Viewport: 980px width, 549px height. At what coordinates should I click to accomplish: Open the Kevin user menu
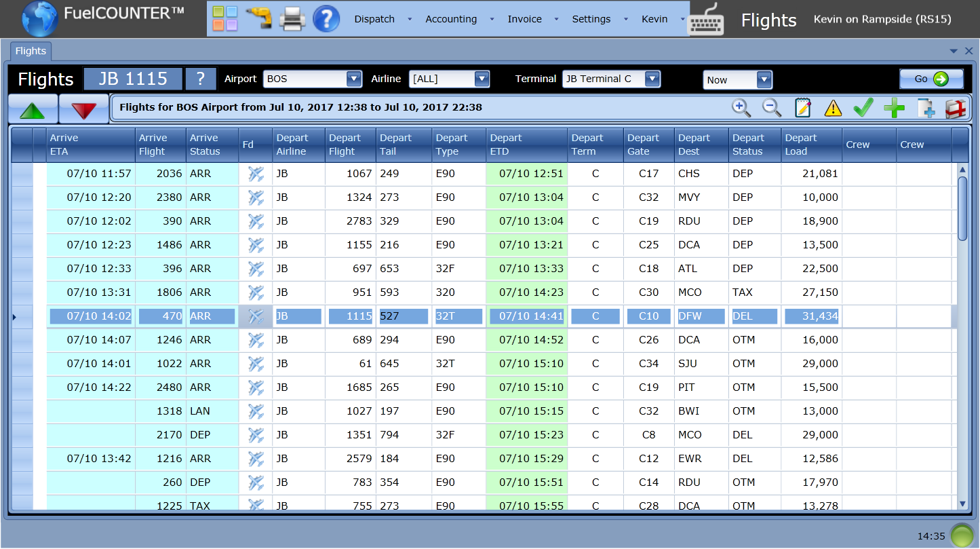(x=654, y=19)
